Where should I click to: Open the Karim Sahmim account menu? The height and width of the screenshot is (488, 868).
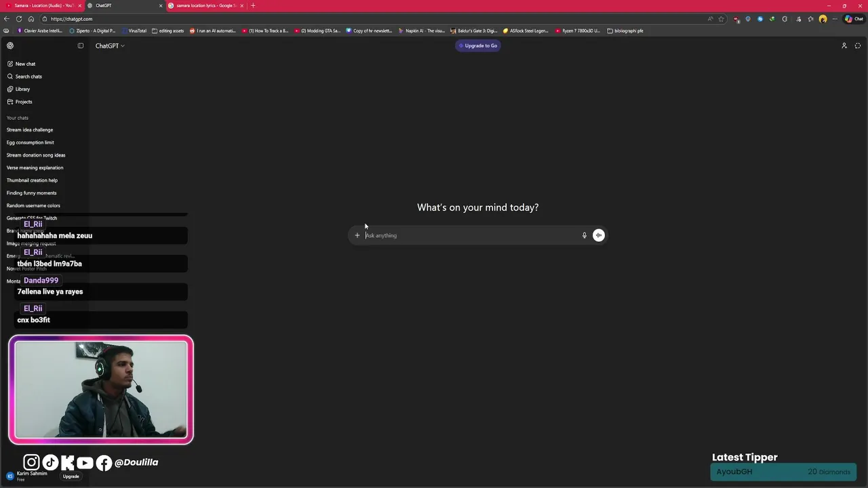[x=27, y=476]
